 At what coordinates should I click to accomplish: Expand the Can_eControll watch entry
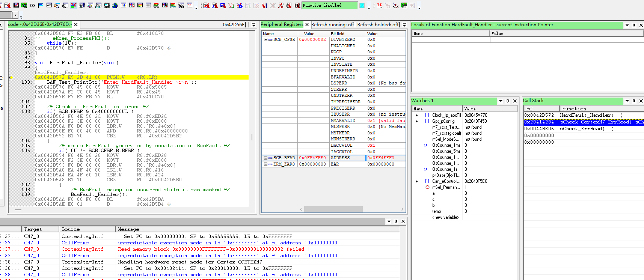pyautogui.click(x=416, y=181)
